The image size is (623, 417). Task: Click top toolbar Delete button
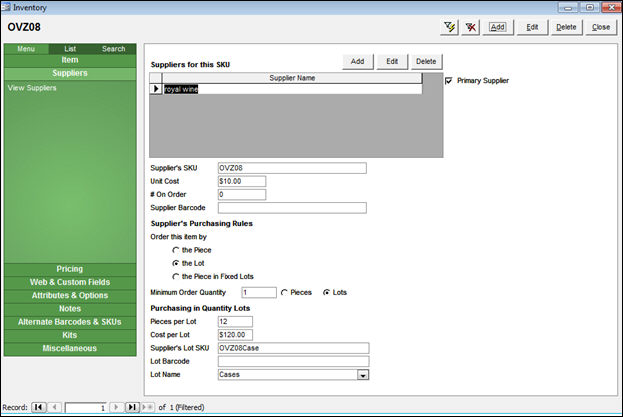pos(566,27)
